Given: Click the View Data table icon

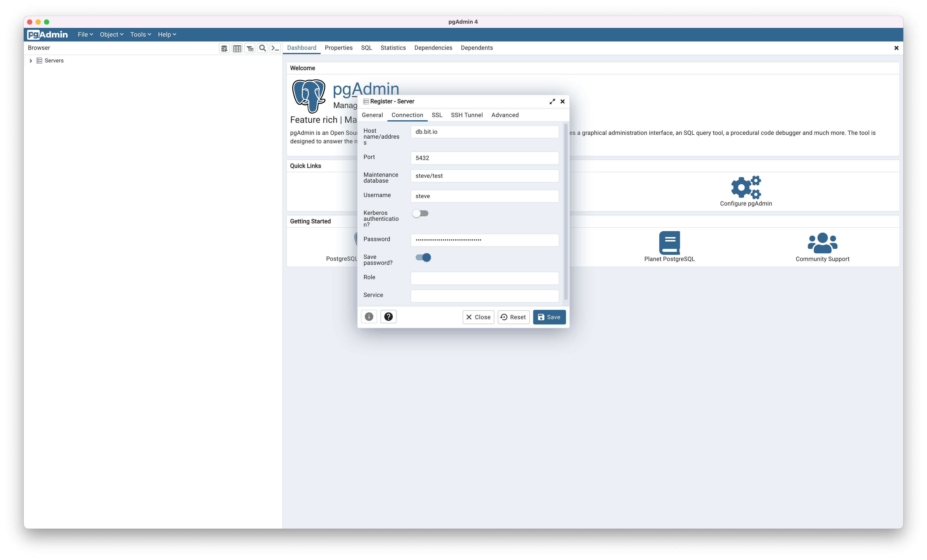Looking at the screenshot, I should point(237,48).
